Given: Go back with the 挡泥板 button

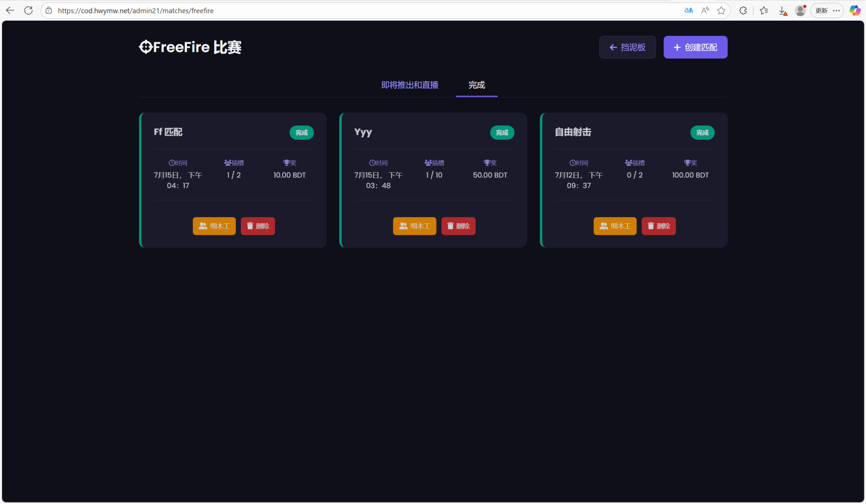Looking at the screenshot, I should coord(627,47).
